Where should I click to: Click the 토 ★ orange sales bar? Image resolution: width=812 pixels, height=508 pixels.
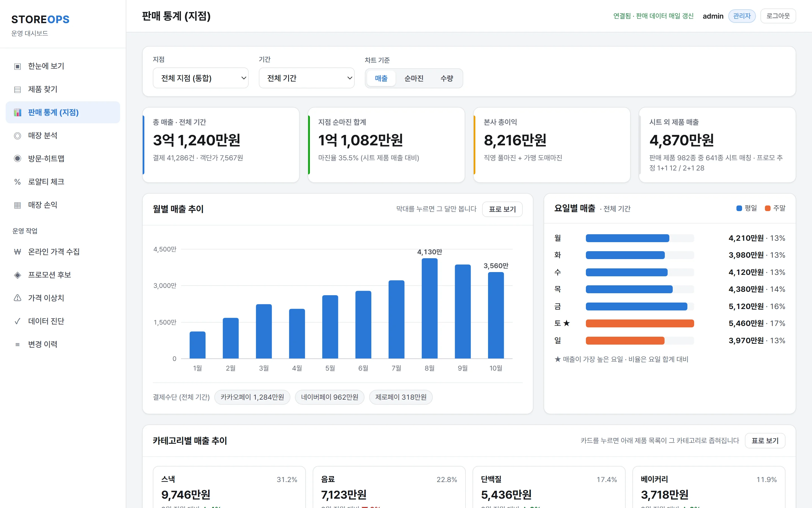point(640,323)
